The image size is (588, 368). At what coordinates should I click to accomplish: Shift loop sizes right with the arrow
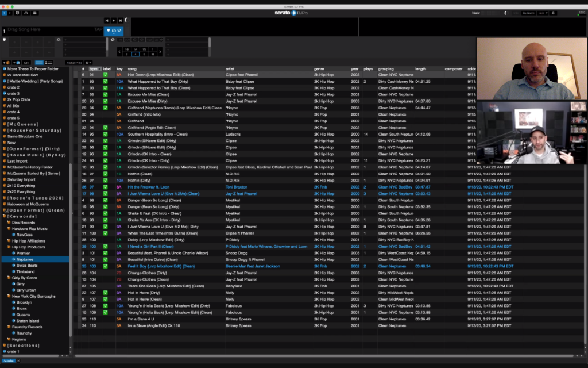[x=160, y=52]
